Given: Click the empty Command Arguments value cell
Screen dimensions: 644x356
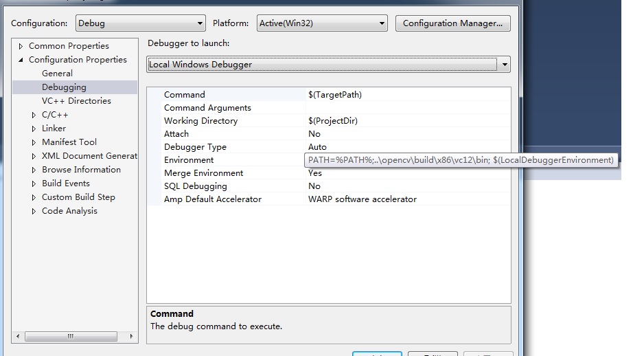Looking at the screenshot, I should [x=409, y=108].
